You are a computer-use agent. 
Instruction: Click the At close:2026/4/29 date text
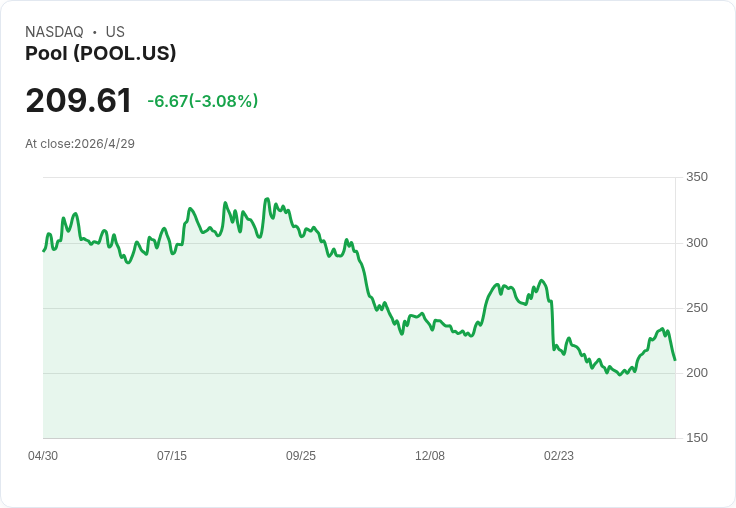[80, 144]
